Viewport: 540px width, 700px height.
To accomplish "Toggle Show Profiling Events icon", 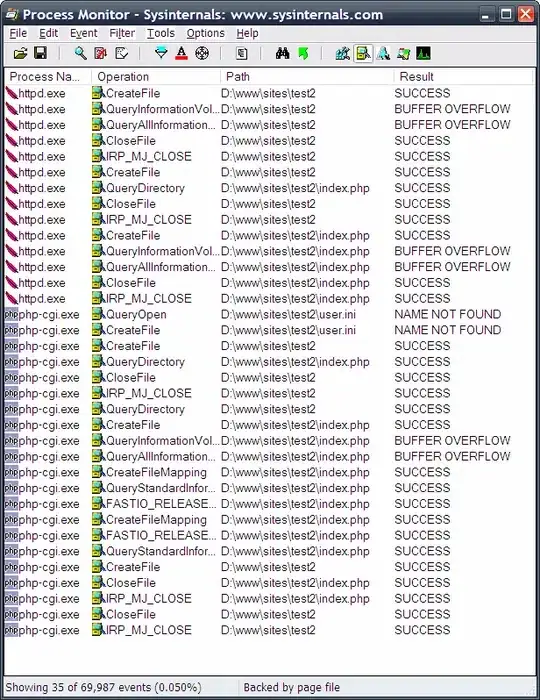I will [x=423, y=54].
